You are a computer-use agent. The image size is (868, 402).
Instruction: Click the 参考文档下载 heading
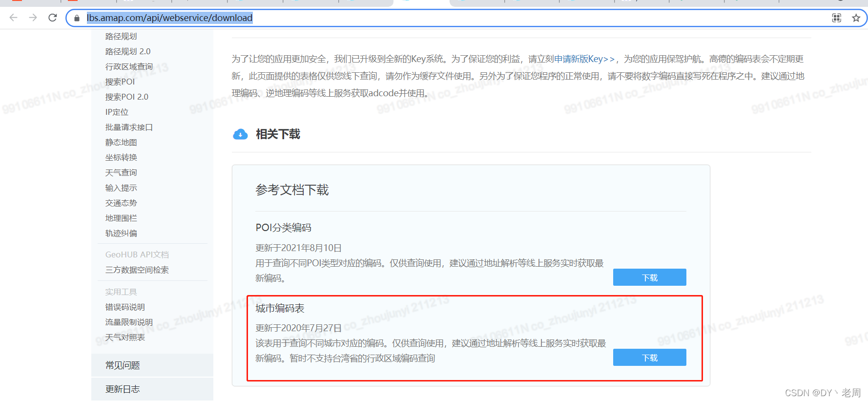point(292,190)
